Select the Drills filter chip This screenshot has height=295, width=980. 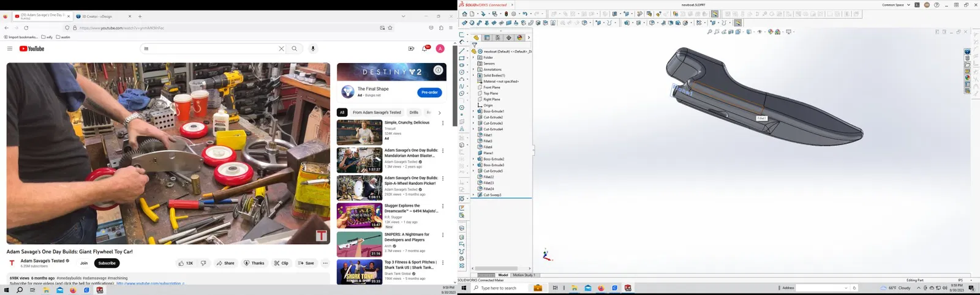point(414,113)
